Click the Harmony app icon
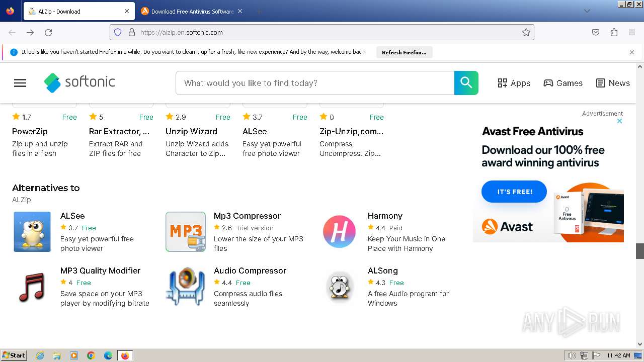 coord(339,232)
